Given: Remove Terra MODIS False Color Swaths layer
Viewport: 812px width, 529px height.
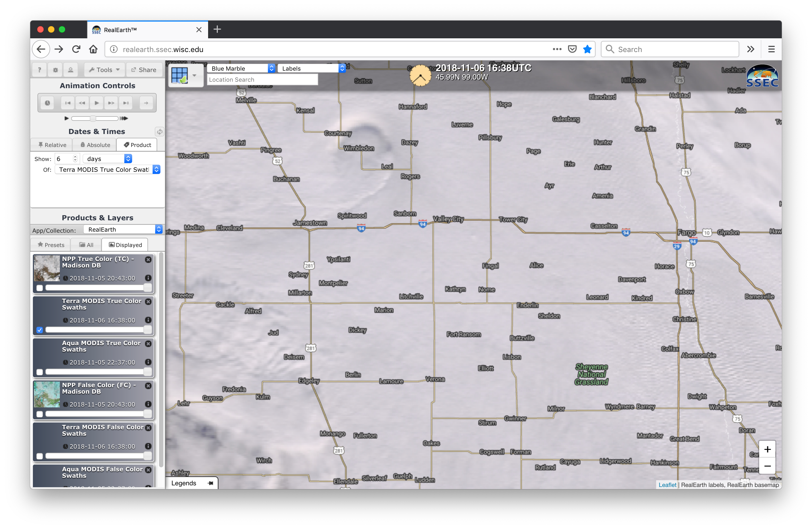Looking at the screenshot, I should (149, 427).
